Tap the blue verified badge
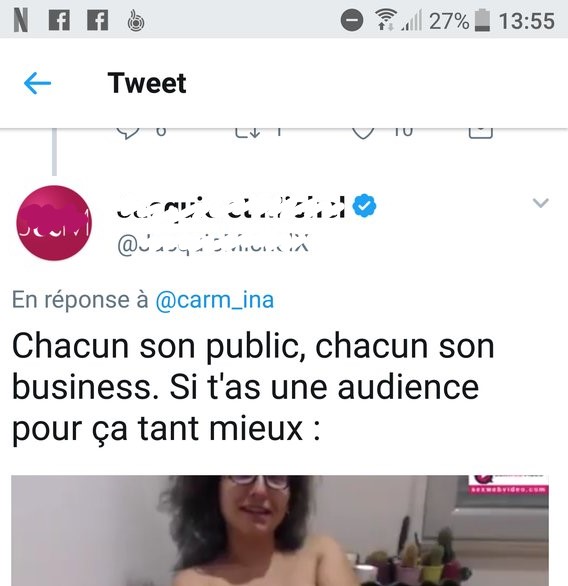Screen dimensions: 568x586 (x=365, y=205)
